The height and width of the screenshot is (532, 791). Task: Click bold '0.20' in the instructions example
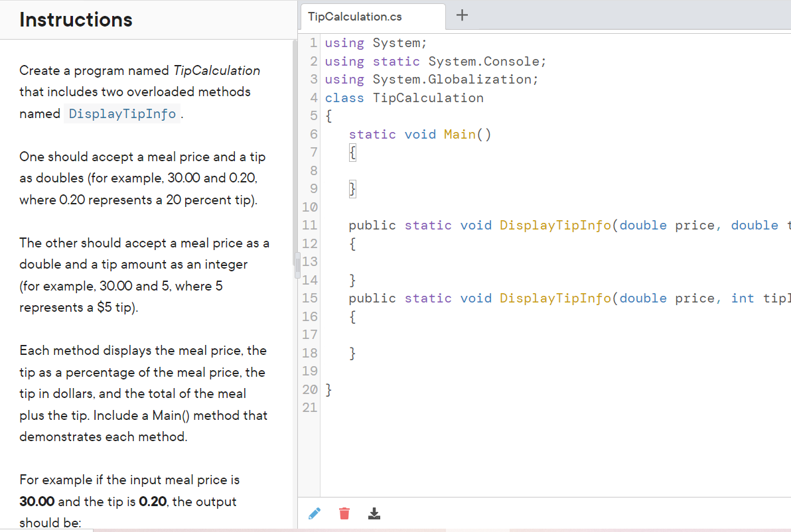153,501
